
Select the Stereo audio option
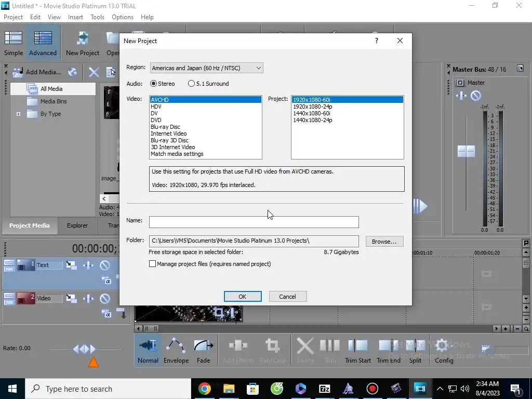[163, 84]
